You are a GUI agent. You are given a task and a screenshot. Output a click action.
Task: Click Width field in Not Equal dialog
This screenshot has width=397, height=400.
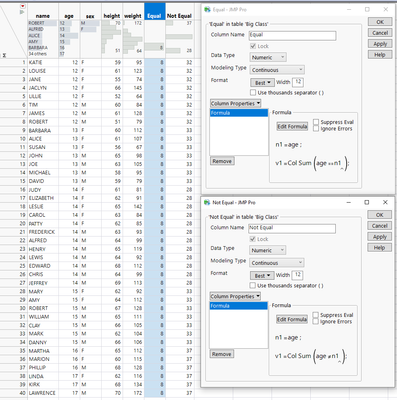click(x=297, y=275)
